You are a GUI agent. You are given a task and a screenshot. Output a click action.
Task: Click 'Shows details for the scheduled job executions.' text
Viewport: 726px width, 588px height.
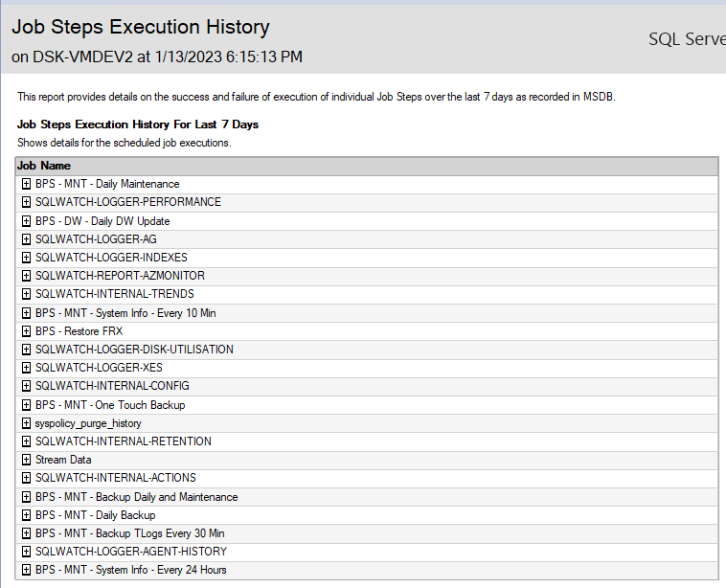point(125,143)
